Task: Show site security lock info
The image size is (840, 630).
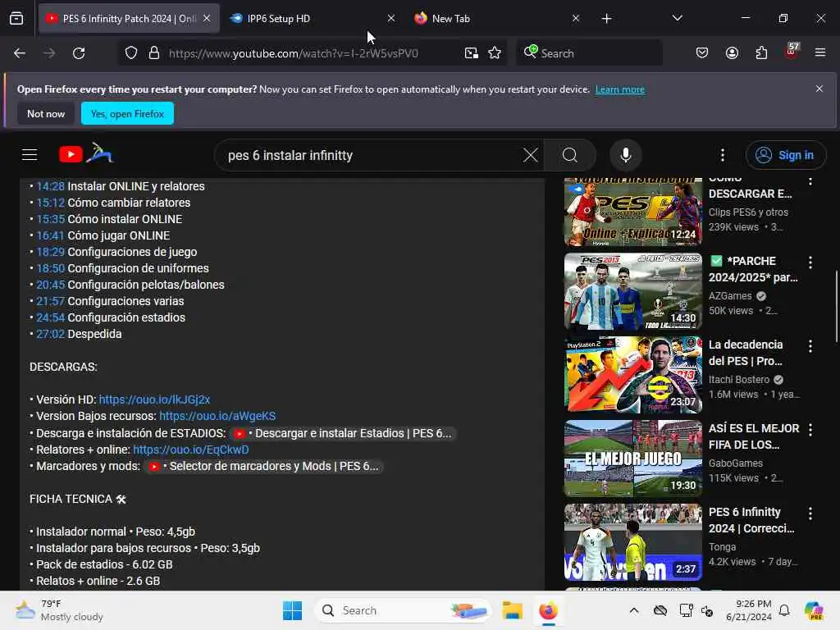Action: pyautogui.click(x=154, y=53)
